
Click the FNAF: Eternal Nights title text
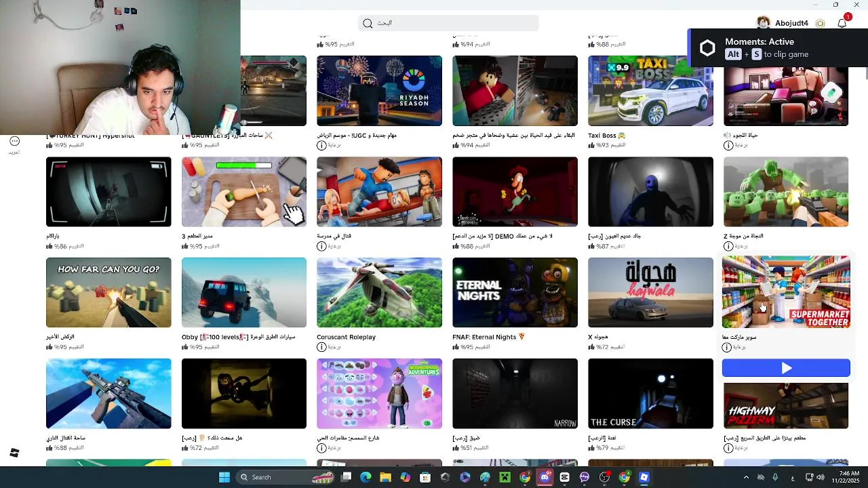click(x=488, y=337)
